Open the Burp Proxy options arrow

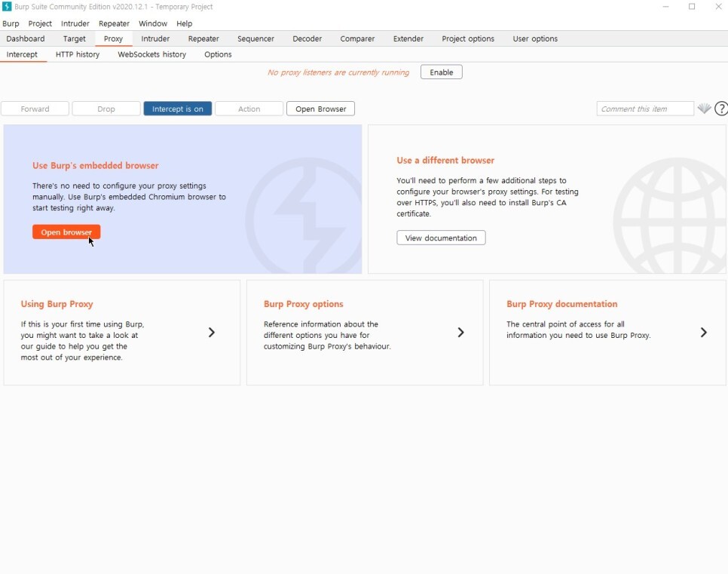click(460, 333)
